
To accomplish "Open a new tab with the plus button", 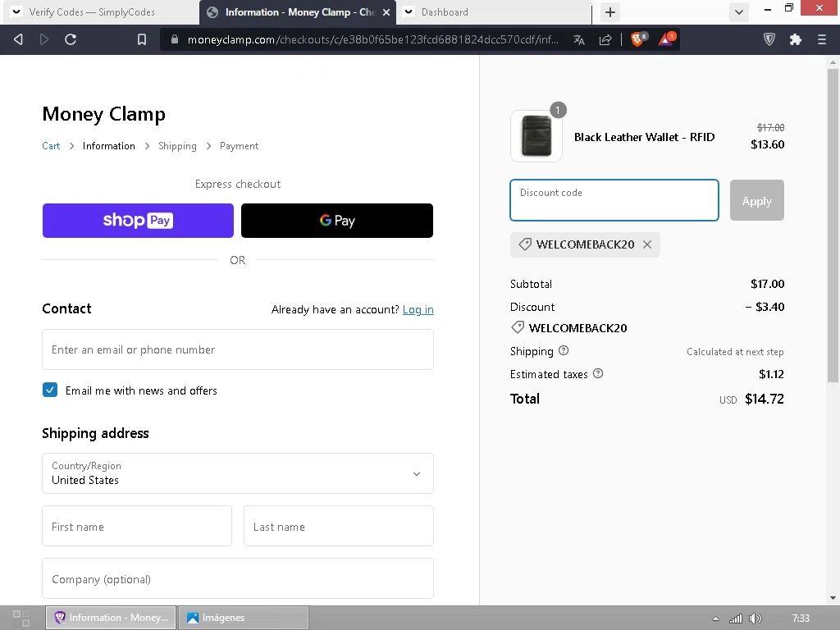I will click(x=610, y=11).
